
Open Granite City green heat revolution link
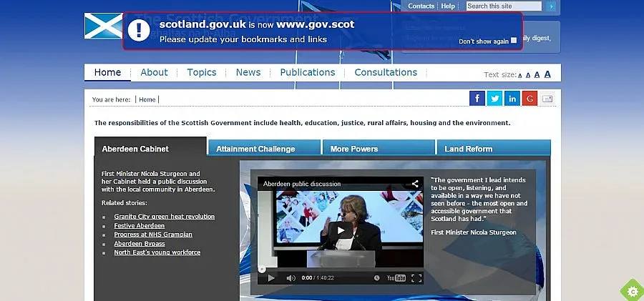164,217
